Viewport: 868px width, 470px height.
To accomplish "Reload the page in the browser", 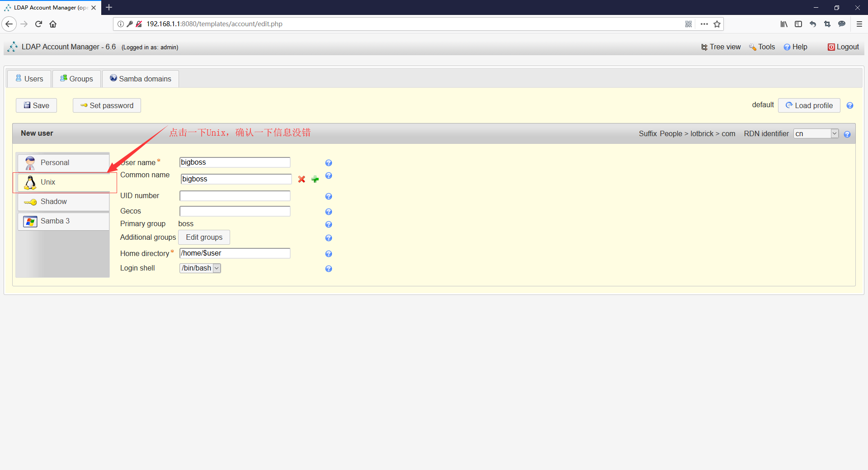I will [x=38, y=24].
